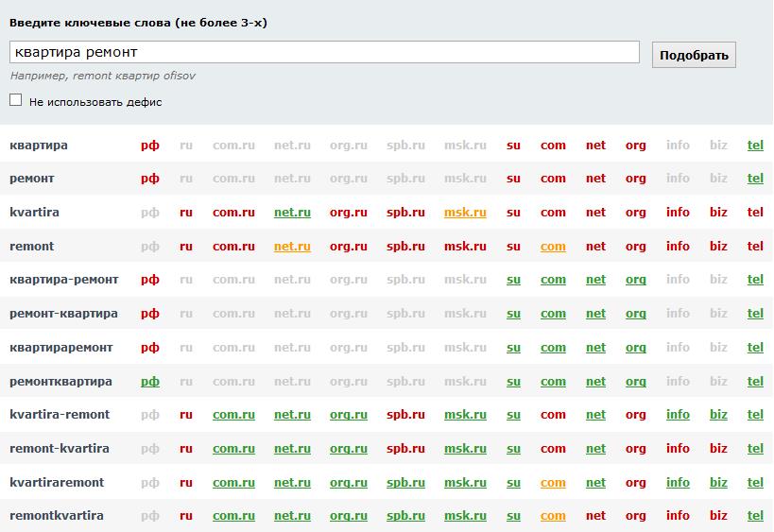Select org link for ремонтквартира
Image resolution: width=774 pixels, height=532 pixels.
click(x=635, y=382)
